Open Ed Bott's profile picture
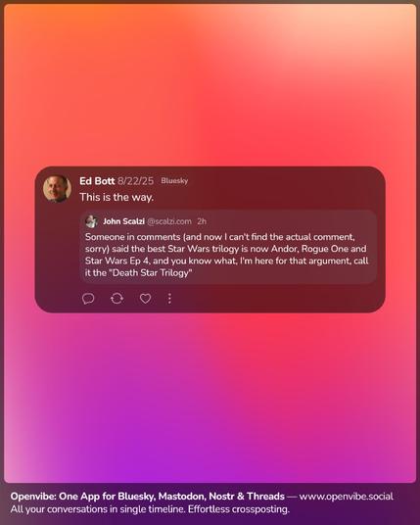This screenshot has width=420, height=525. point(57,188)
